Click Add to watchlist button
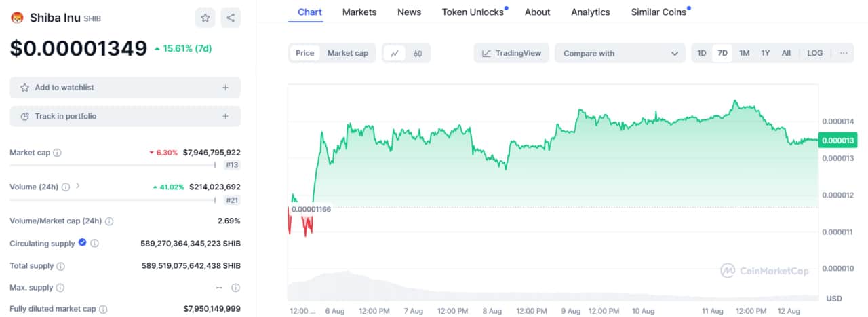The image size is (868, 317). tap(125, 88)
